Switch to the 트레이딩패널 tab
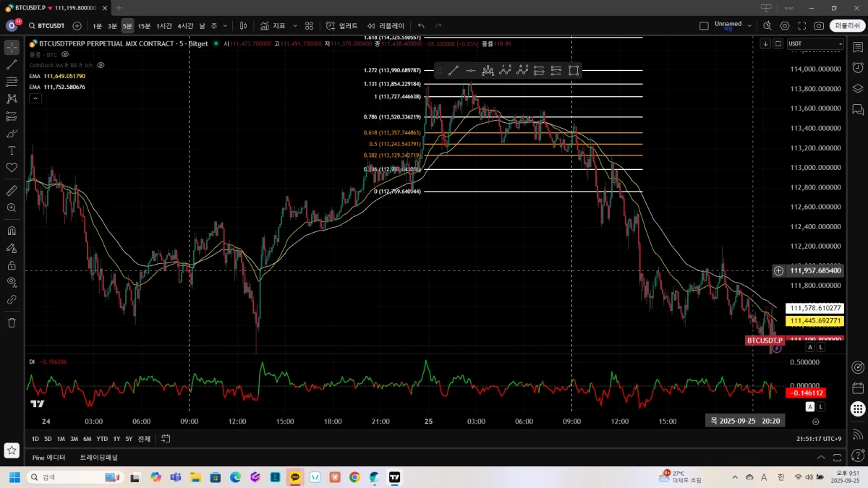Screen dimensions: 868x488 [98, 458]
